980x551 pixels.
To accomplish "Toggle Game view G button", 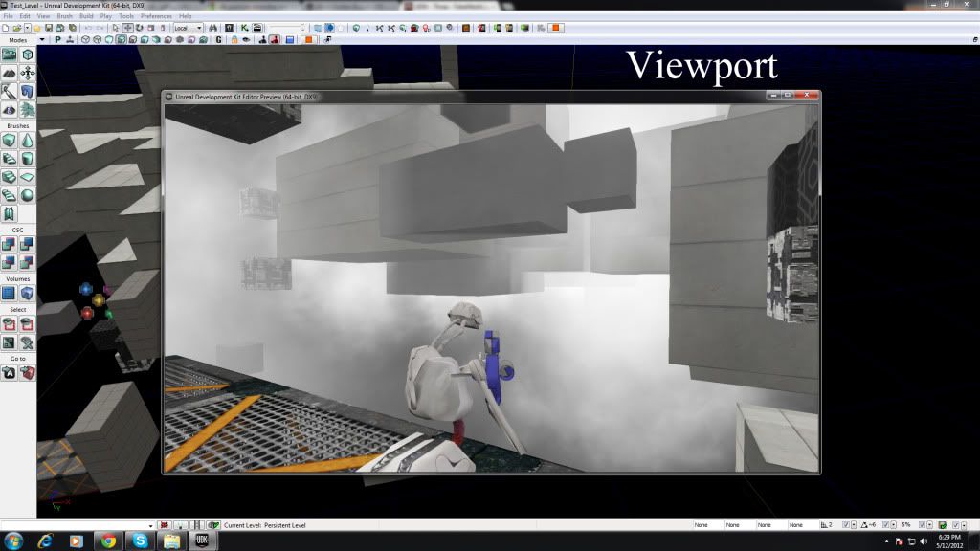I will pos(219,39).
